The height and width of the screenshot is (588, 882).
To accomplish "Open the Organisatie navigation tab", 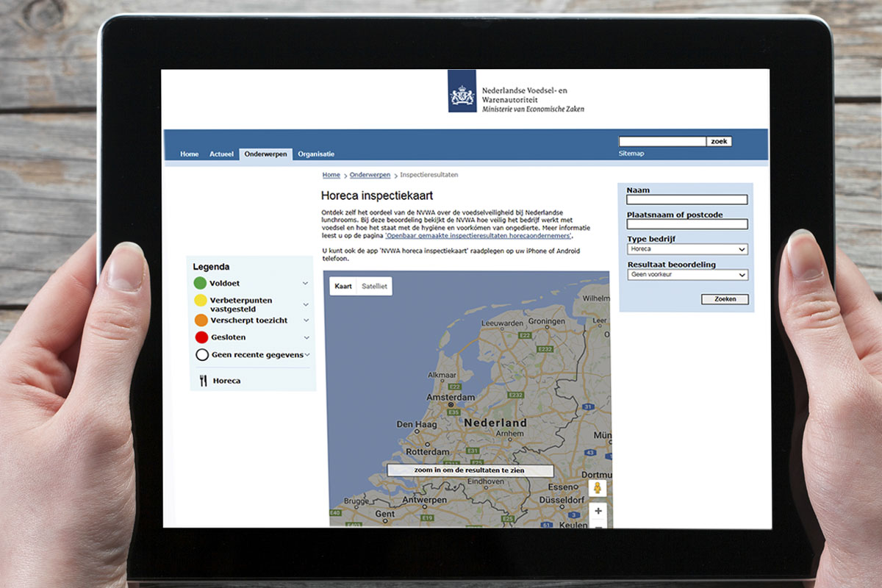I will pos(316,154).
